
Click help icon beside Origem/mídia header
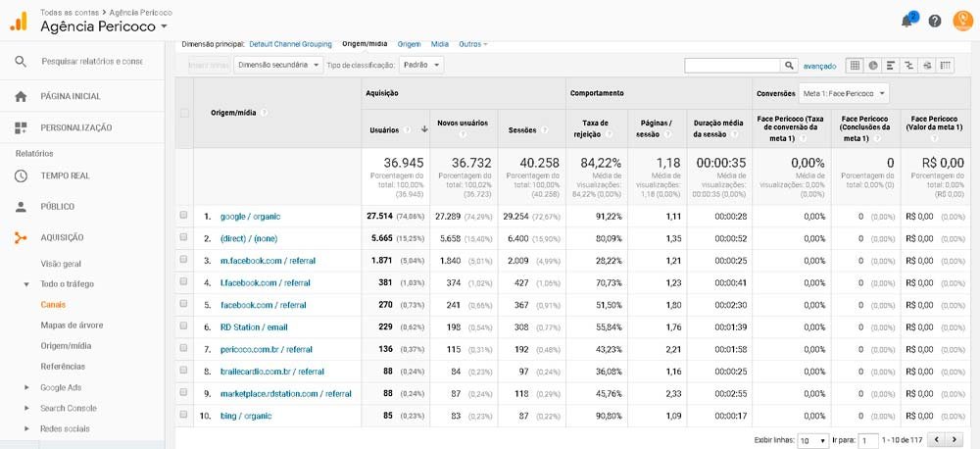point(265,113)
